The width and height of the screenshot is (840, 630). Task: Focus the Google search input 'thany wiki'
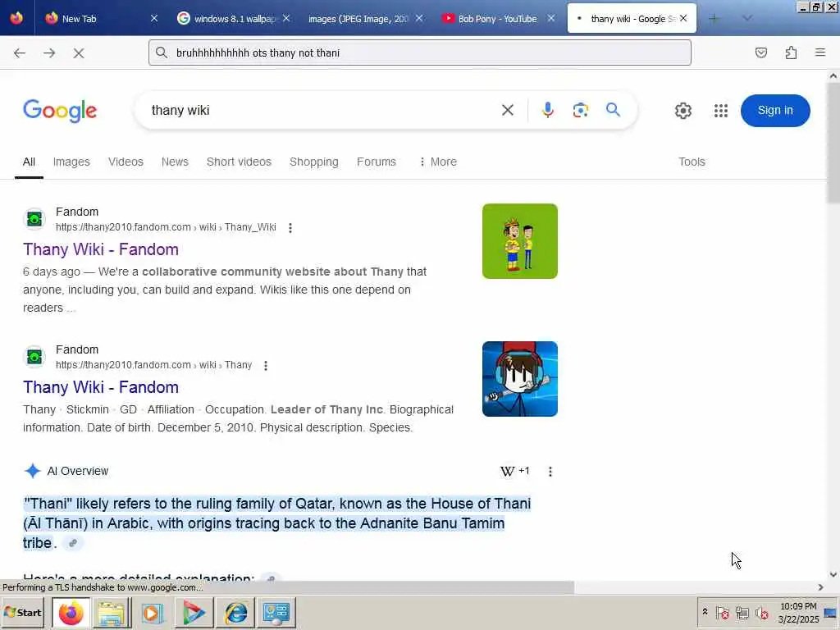tap(322, 111)
